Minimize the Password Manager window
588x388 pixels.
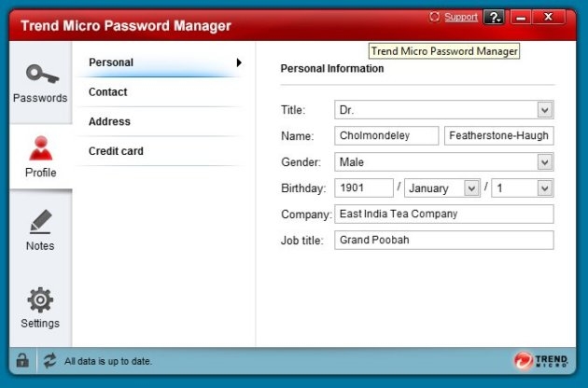click(x=521, y=17)
